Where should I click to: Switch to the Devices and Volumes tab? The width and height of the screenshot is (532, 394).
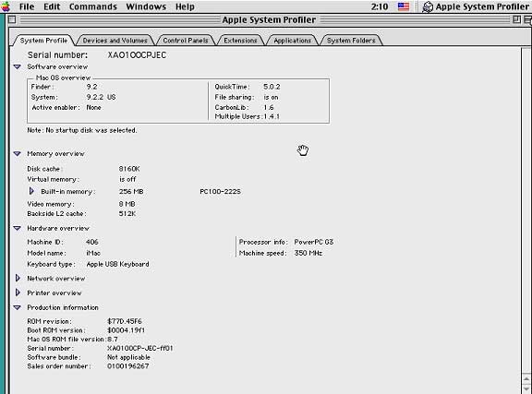tap(115, 41)
